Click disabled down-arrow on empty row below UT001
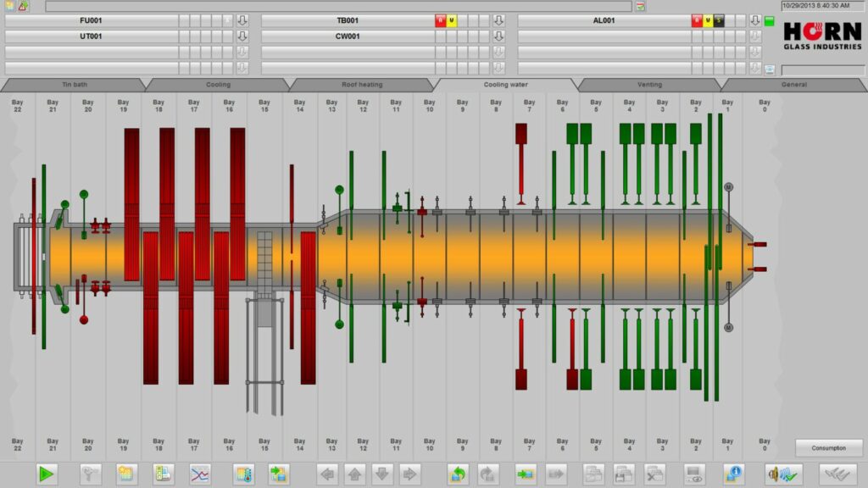The width and height of the screenshot is (868, 488). coord(242,52)
